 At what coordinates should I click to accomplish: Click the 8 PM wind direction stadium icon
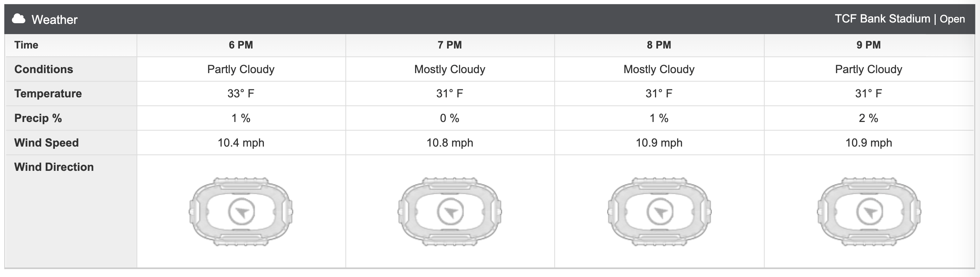[x=659, y=211]
